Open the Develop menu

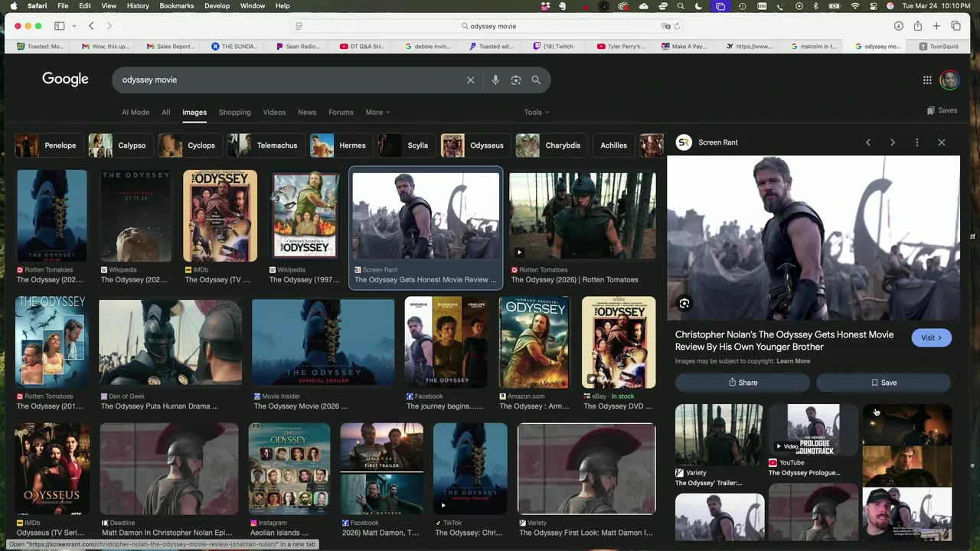217,6
